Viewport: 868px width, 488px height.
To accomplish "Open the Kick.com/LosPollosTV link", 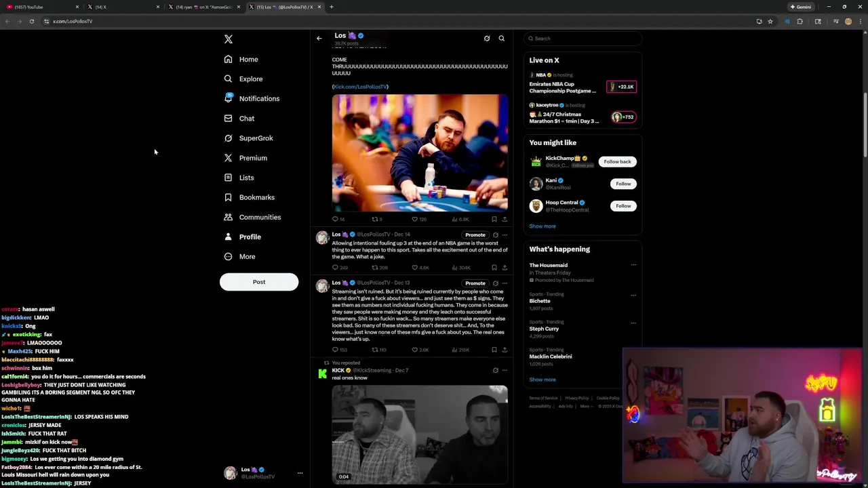I will [360, 87].
